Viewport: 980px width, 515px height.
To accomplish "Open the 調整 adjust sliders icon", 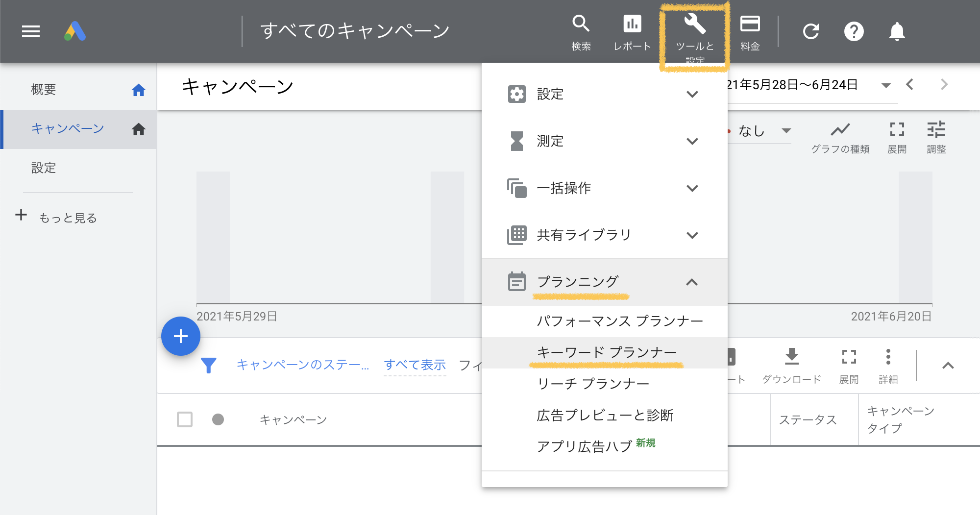I will click(x=936, y=129).
